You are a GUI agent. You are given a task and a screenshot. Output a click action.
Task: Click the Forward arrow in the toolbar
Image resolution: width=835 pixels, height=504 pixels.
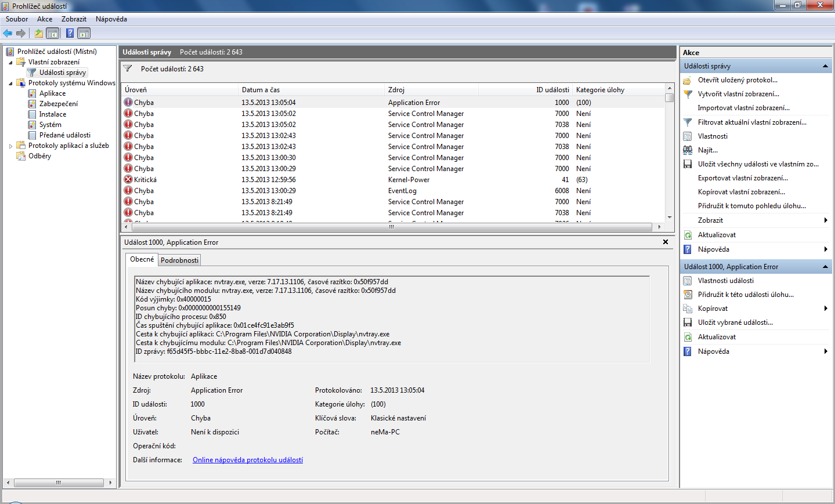pyautogui.click(x=21, y=33)
